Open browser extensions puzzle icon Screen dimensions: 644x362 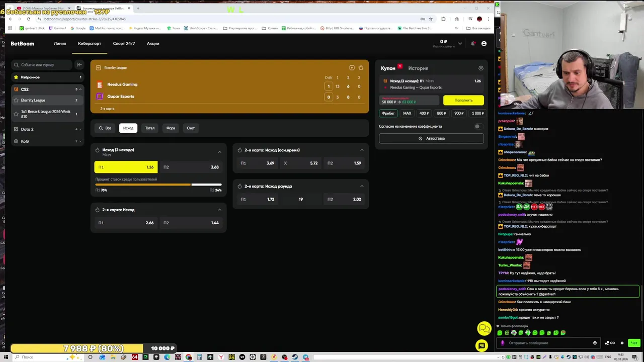click(443, 19)
